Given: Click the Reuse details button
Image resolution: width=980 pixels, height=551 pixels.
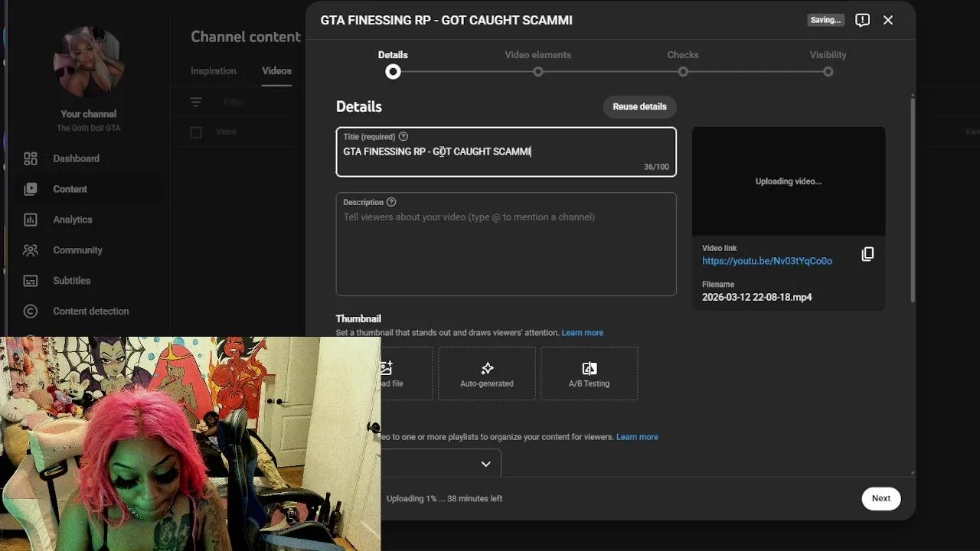Looking at the screenshot, I should click(x=639, y=107).
